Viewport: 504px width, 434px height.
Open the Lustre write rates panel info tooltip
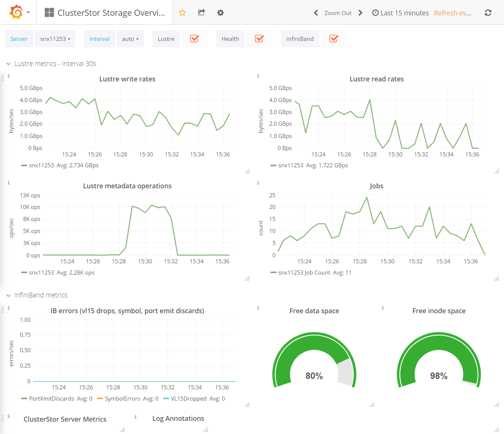[x=9, y=77]
